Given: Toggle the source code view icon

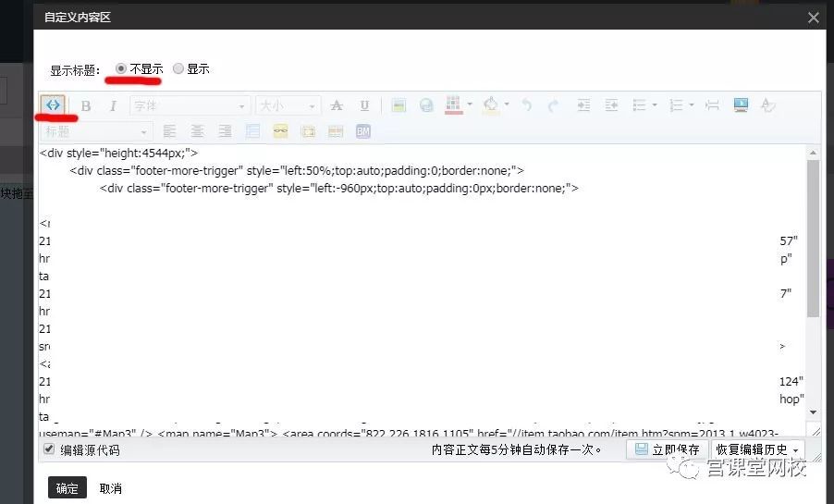Looking at the screenshot, I should tap(53, 105).
